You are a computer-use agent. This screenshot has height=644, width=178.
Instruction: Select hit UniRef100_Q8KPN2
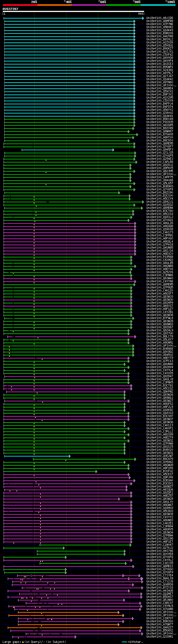(x=160, y=392)
